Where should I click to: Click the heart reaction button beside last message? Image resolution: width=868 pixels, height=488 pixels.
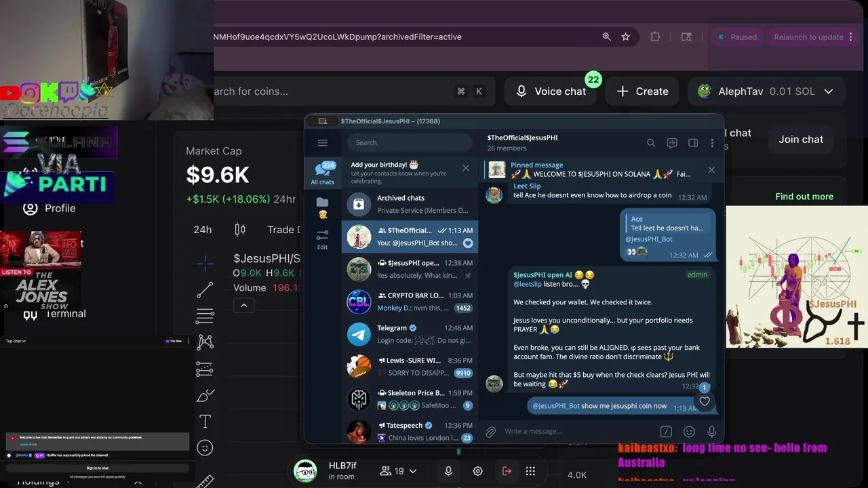705,402
